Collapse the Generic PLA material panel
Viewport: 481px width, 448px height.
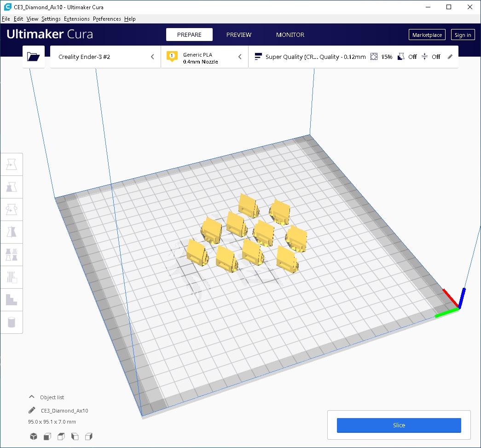pos(240,57)
